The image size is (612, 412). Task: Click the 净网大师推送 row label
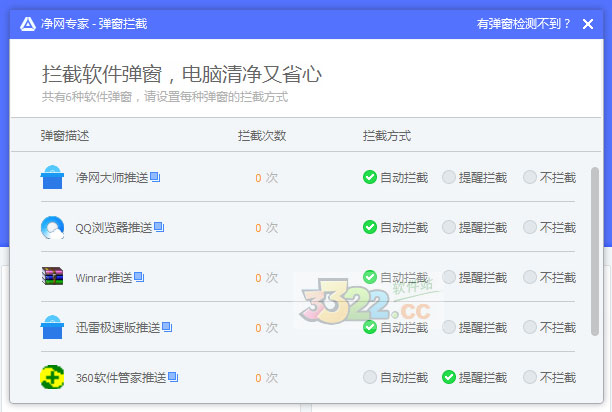(112, 178)
